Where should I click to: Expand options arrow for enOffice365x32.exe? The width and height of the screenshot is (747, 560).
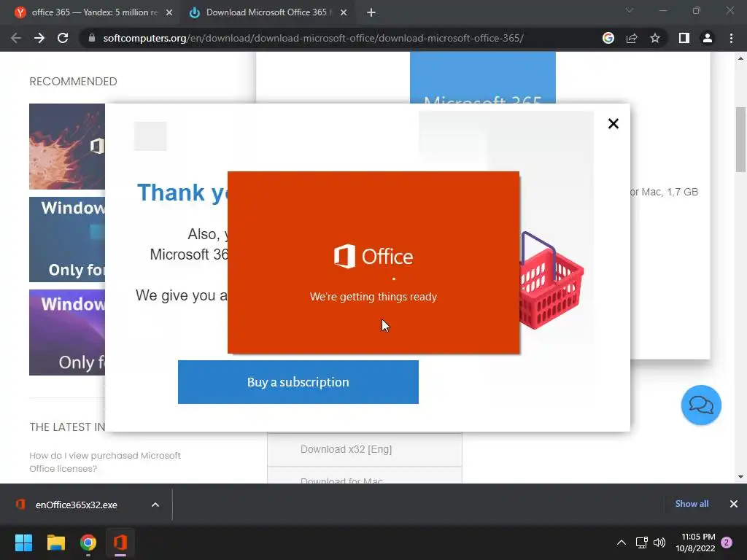[x=155, y=505]
